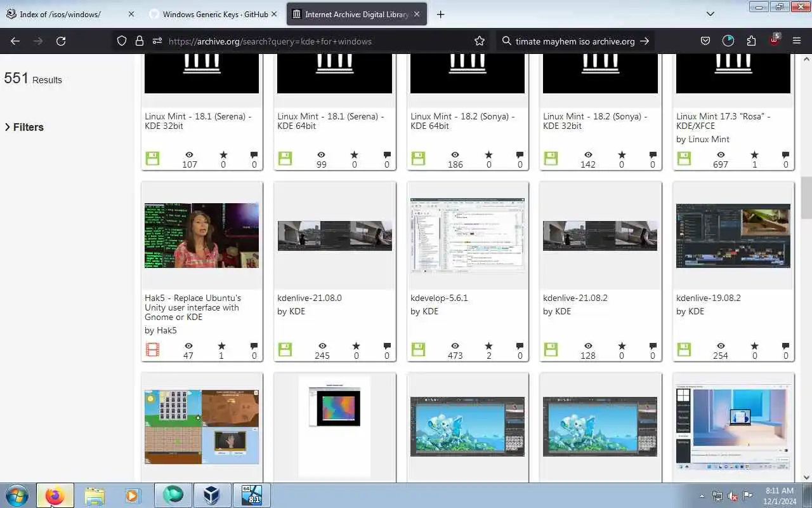Open the kdenlive-21.08.0 title link
The height and width of the screenshot is (508, 812).
(x=310, y=298)
